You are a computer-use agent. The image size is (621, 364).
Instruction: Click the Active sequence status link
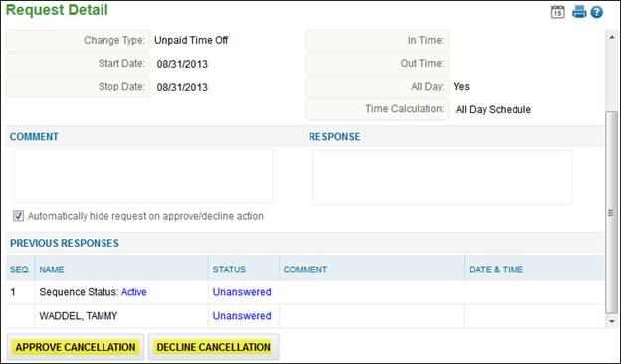134,292
